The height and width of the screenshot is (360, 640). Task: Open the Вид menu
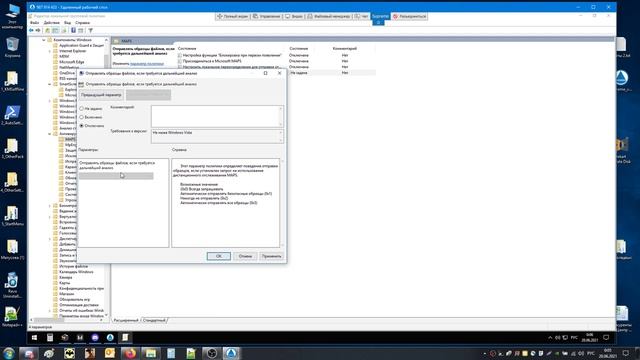pyautogui.click(x=67, y=23)
